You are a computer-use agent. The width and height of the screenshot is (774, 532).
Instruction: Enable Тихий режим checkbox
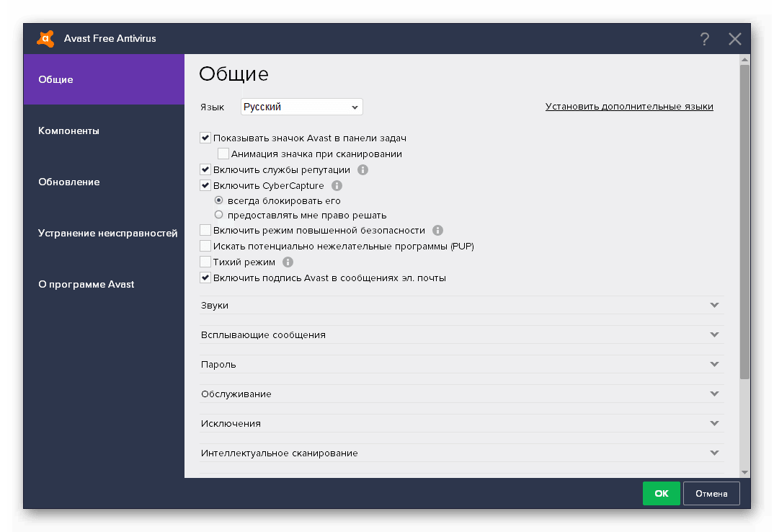pyautogui.click(x=205, y=261)
